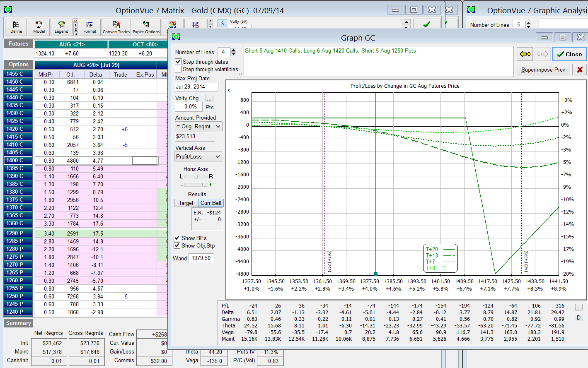Open the Amount Provided Orig. Reqmt. dropdown
This screenshot has height=368, width=588.
point(199,126)
